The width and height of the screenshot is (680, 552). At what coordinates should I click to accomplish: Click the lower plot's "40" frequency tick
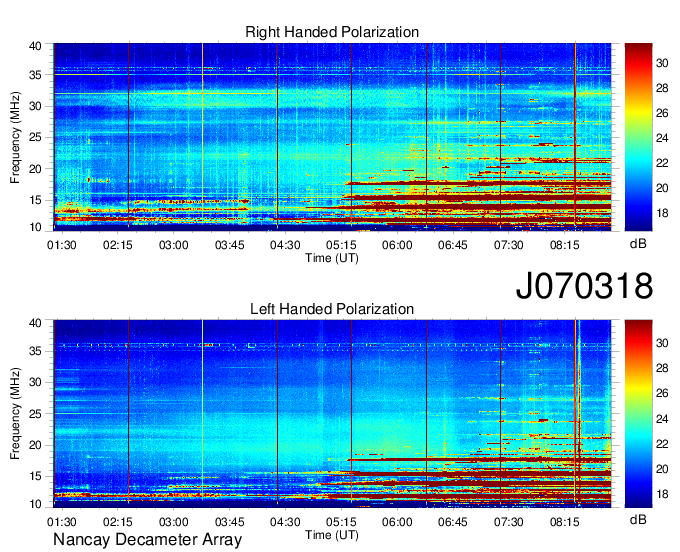[35, 323]
